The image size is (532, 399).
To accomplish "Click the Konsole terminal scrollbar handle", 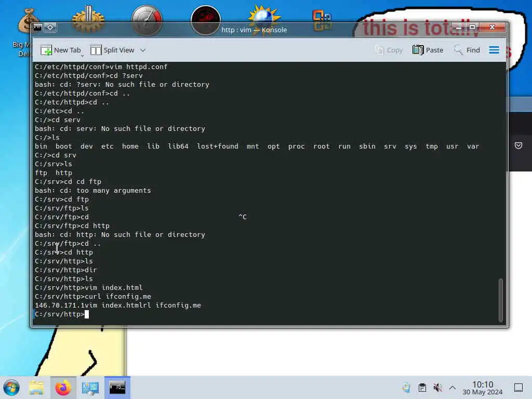I will click(500, 300).
